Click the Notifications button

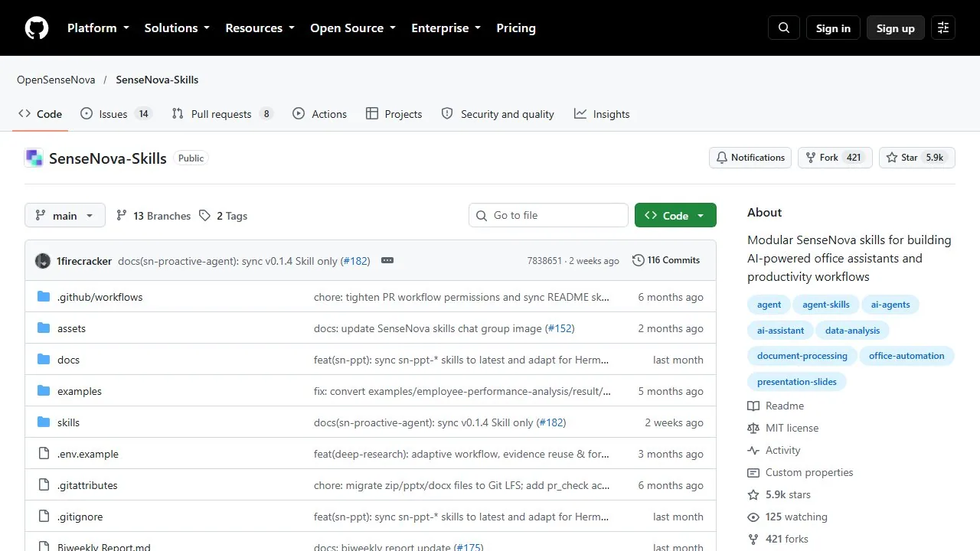click(750, 158)
